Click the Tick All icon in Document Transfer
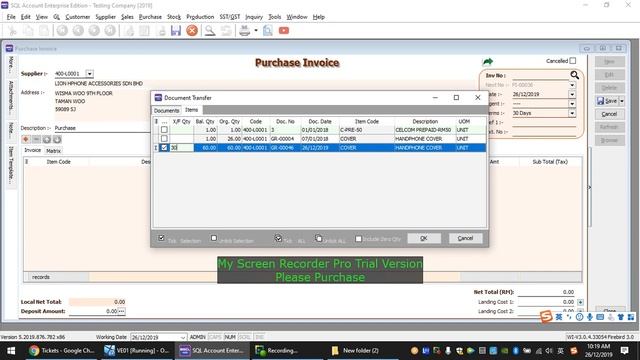This screenshot has width=640, height=360. click(278, 238)
